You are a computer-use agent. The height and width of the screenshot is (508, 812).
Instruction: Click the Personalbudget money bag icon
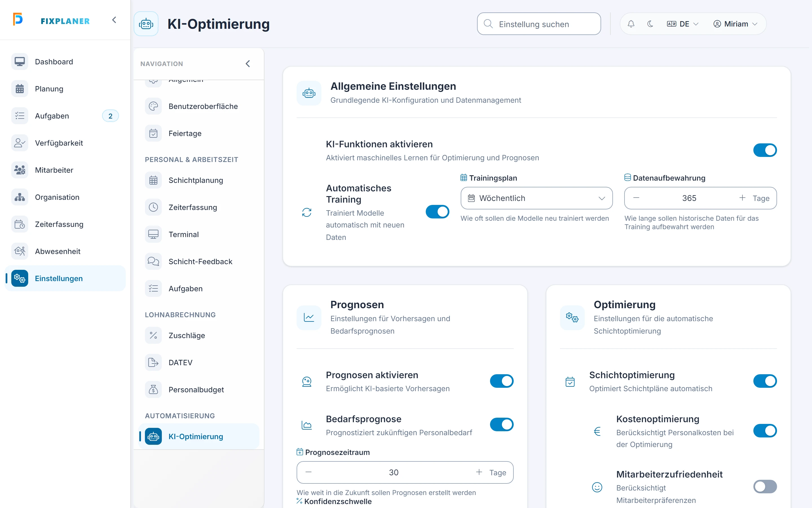153,389
